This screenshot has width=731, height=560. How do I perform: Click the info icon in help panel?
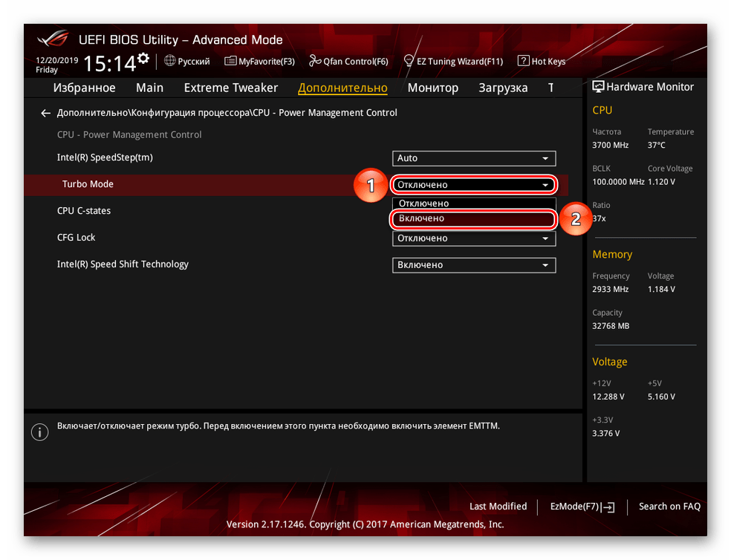pyautogui.click(x=39, y=432)
